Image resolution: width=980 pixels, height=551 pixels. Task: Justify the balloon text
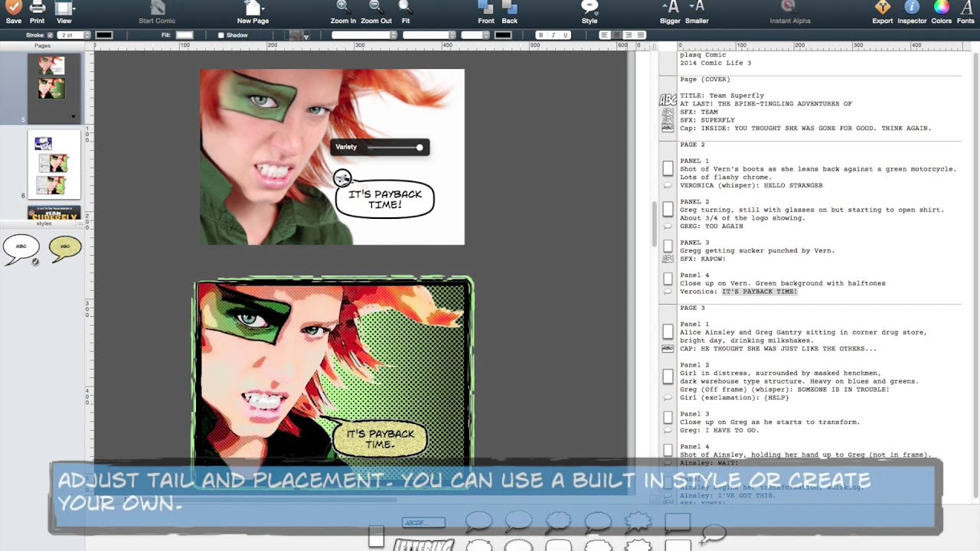pos(641,35)
